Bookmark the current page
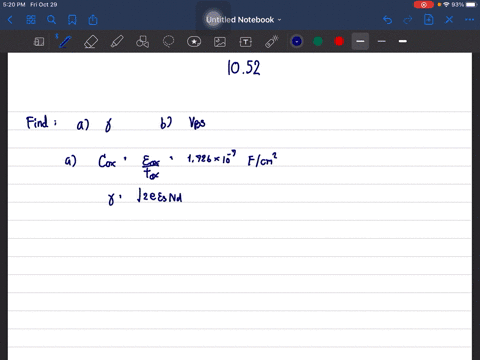The height and width of the screenshot is (360, 480). 72,20
